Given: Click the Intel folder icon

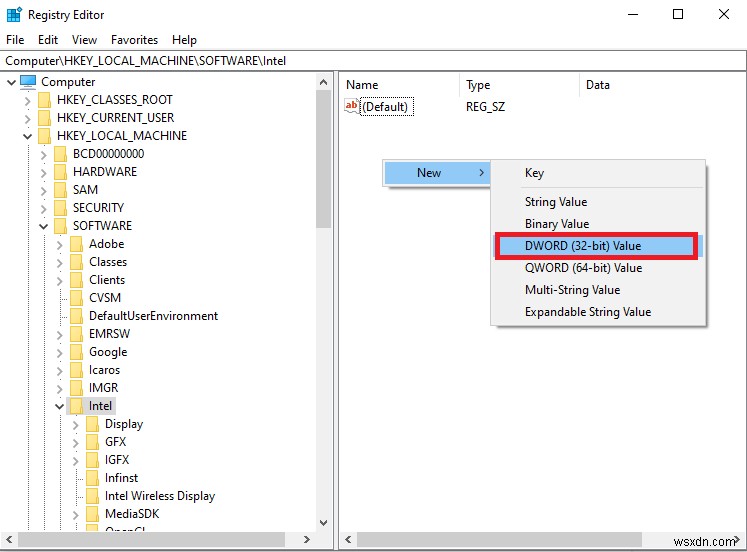Looking at the screenshot, I should tap(76, 406).
